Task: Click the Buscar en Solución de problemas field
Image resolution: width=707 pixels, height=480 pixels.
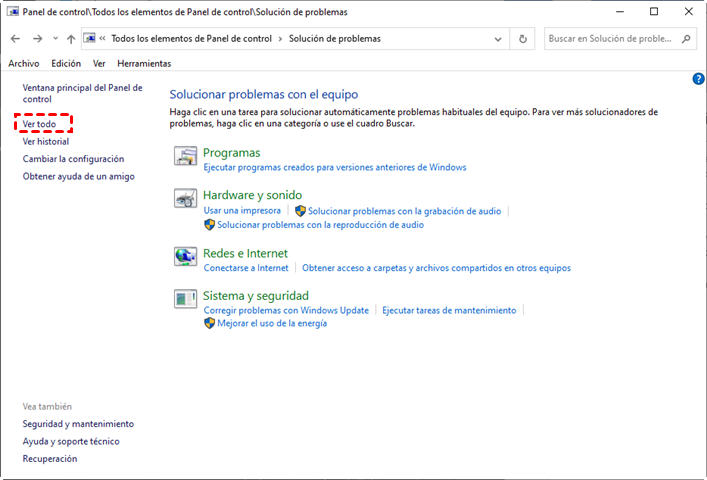Action: [610, 39]
